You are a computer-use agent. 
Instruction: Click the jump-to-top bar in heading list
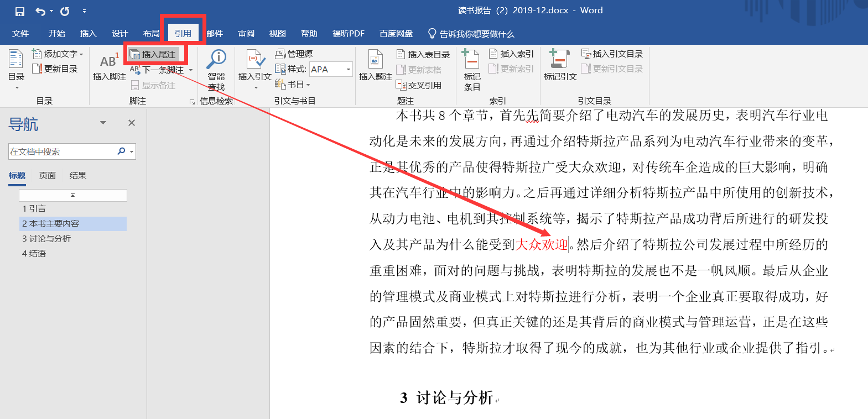click(x=73, y=195)
